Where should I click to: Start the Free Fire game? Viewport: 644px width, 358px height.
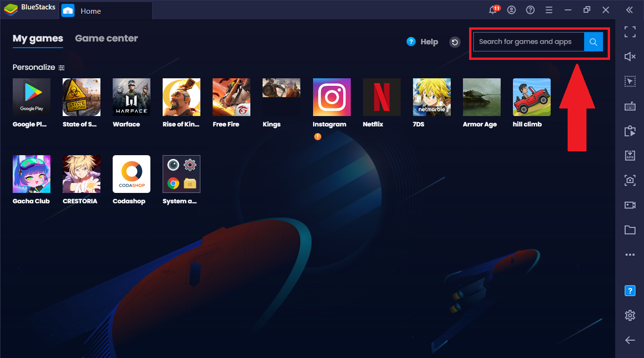[x=231, y=97]
